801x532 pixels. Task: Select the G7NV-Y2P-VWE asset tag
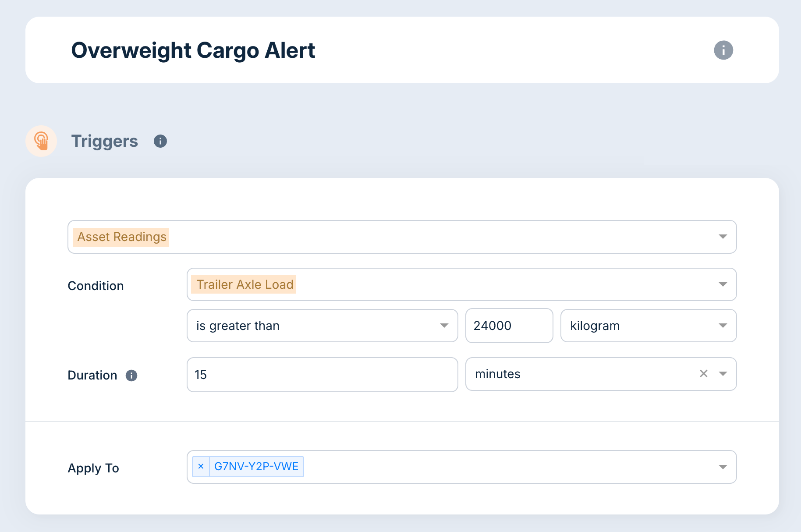[257, 466]
